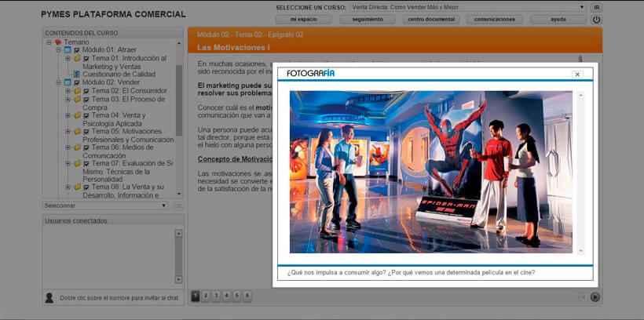Click the Temario root icon

coord(58,42)
